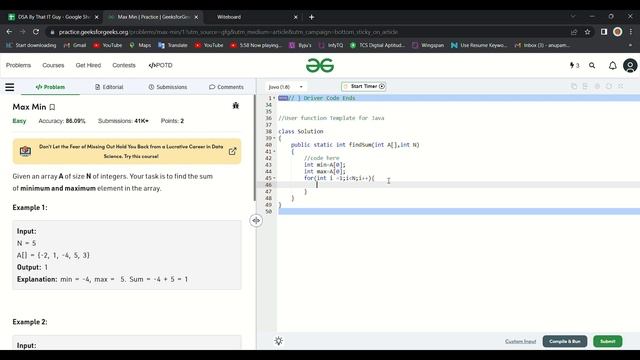Viewport: 640px width, 360px height.
Task: Open notifications bell icon
Action: pyautogui.click(x=612, y=65)
